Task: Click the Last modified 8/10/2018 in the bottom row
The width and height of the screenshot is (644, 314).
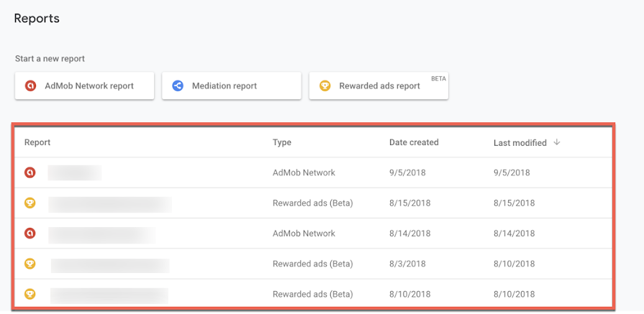Action: pyautogui.click(x=514, y=294)
